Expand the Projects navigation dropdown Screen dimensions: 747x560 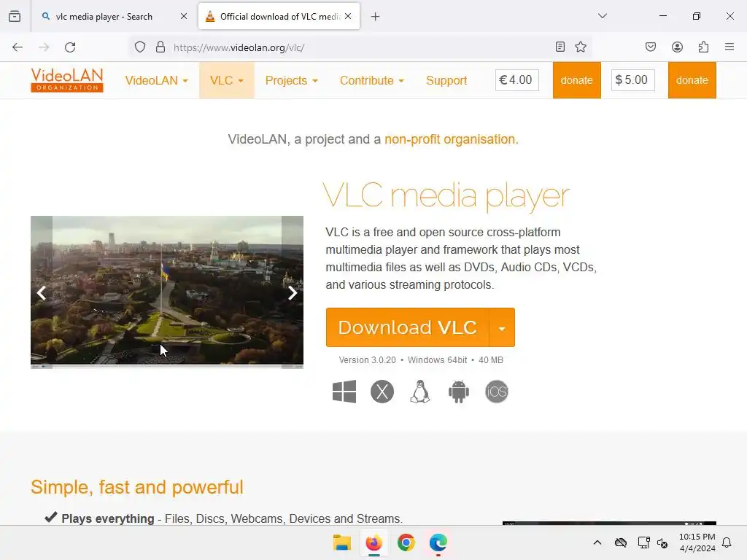click(292, 80)
